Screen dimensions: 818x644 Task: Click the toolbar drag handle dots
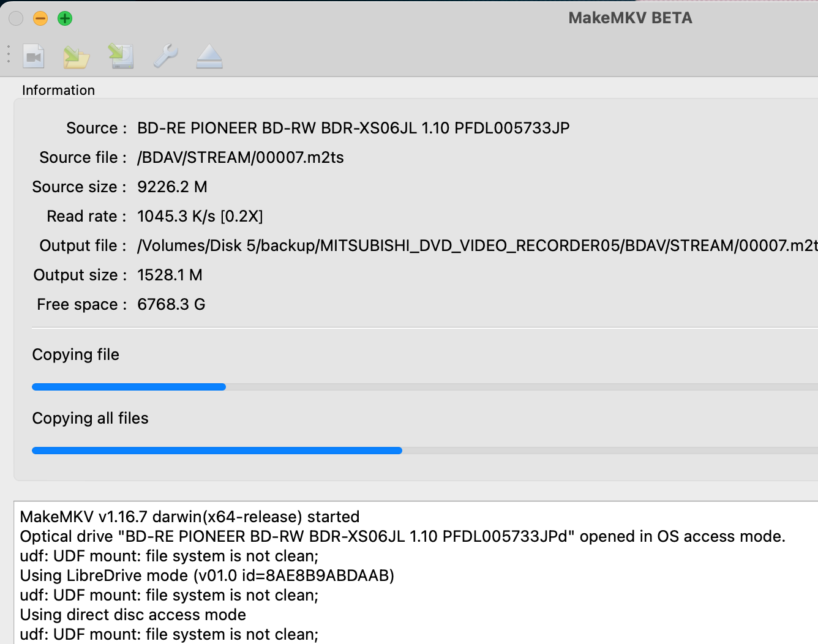tap(9, 54)
